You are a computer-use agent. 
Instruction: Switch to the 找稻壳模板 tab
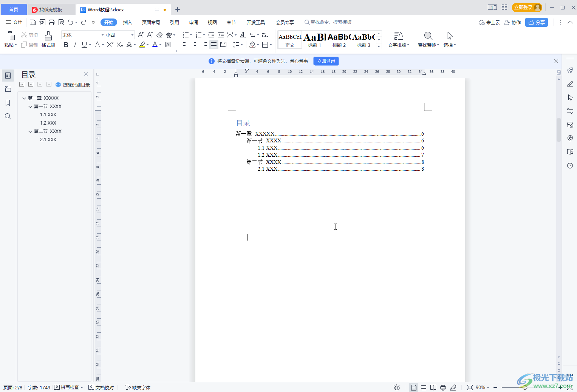51,9
